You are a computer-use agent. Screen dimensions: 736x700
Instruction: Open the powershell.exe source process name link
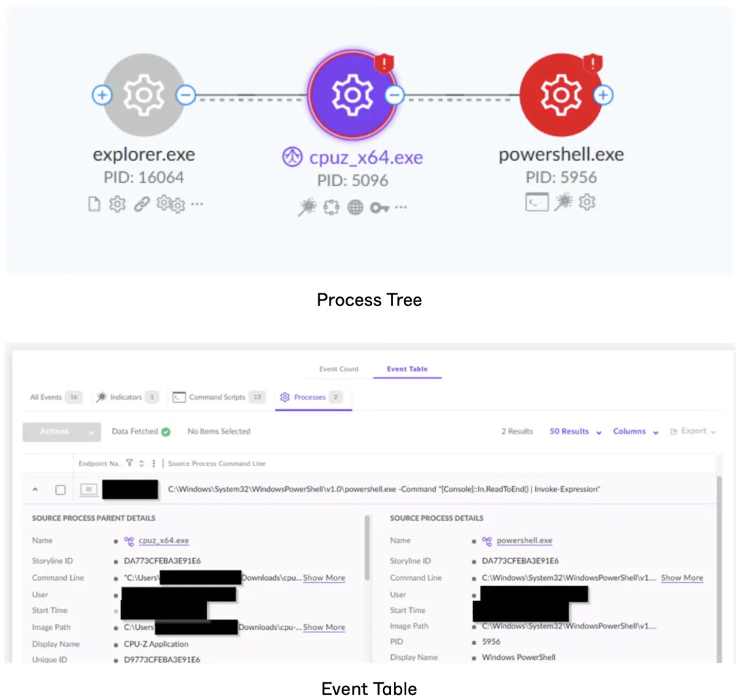(x=524, y=541)
